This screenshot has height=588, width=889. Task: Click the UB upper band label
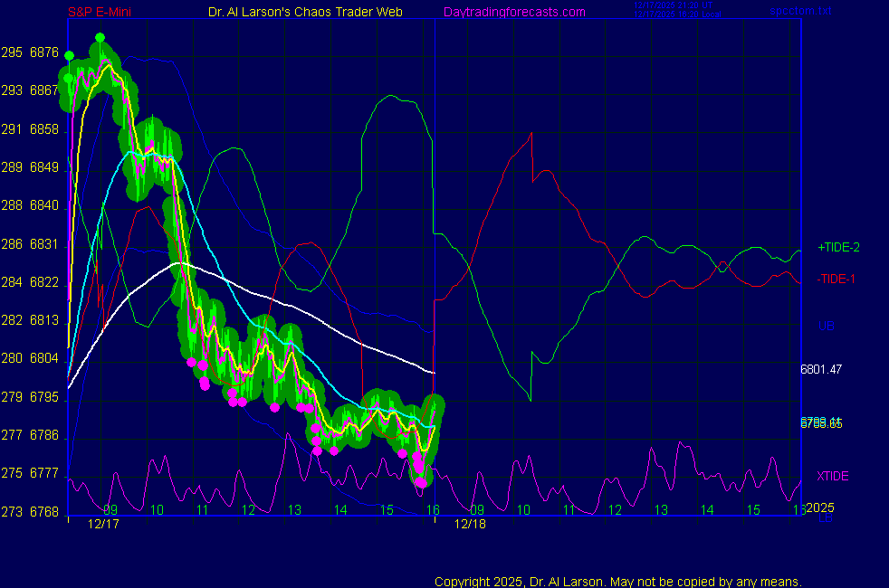tap(826, 326)
